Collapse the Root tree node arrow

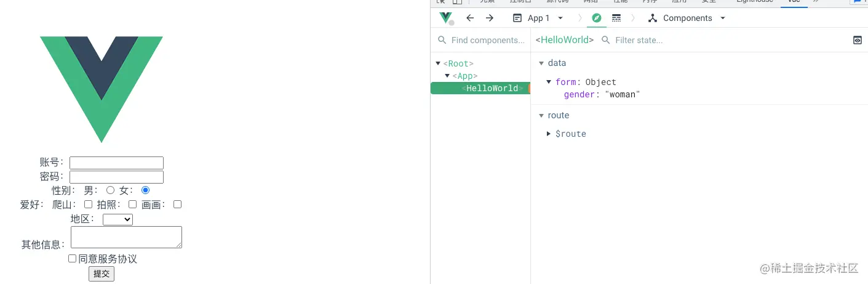point(438,63)
